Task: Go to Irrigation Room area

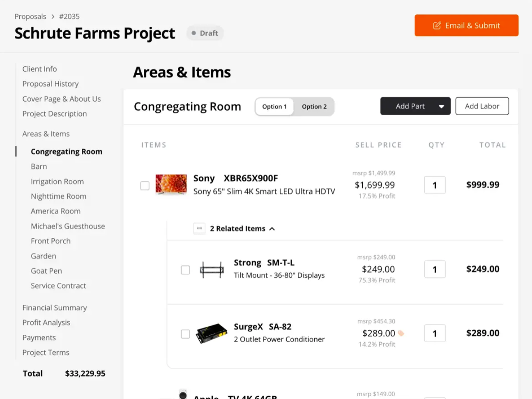Action: point(57,182)
